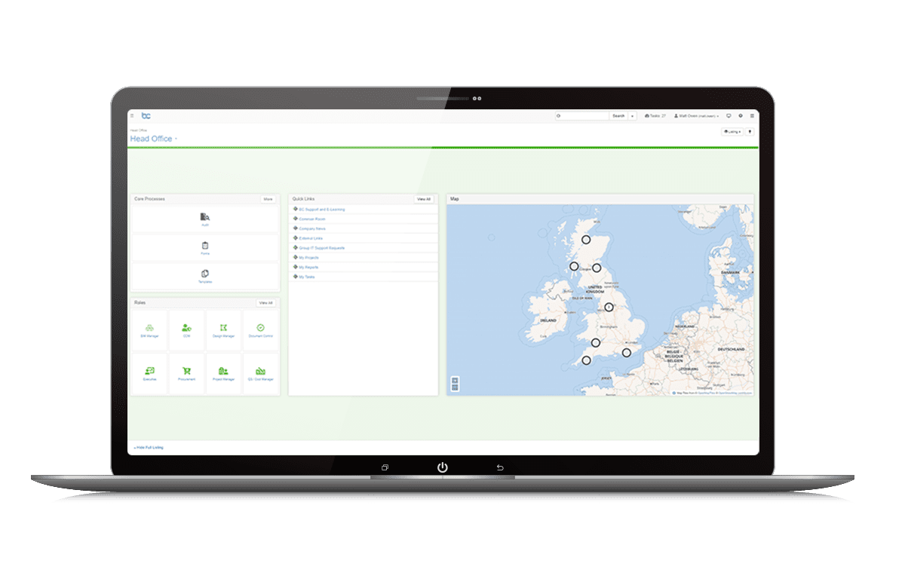Open the hamburger menu beside the bc logo
905x588 pixels.
click(x=132, y=116)
